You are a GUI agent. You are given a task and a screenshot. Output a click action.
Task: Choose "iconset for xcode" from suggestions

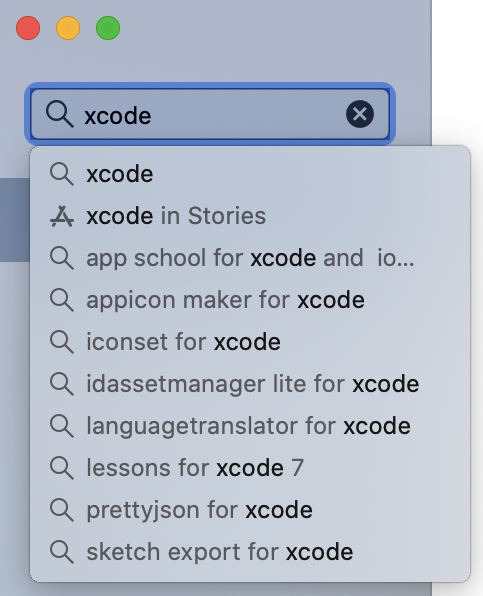click(x=250, y=342)
